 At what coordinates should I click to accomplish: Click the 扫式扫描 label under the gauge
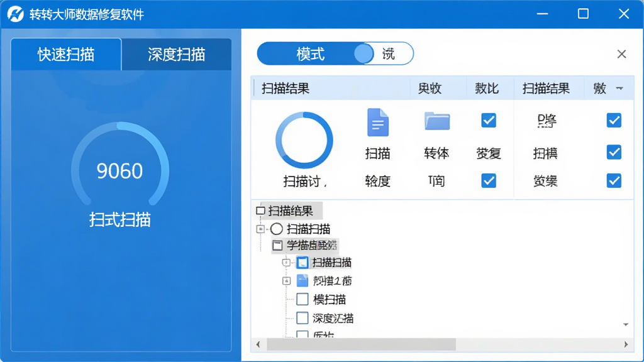[x=120, y=220]
